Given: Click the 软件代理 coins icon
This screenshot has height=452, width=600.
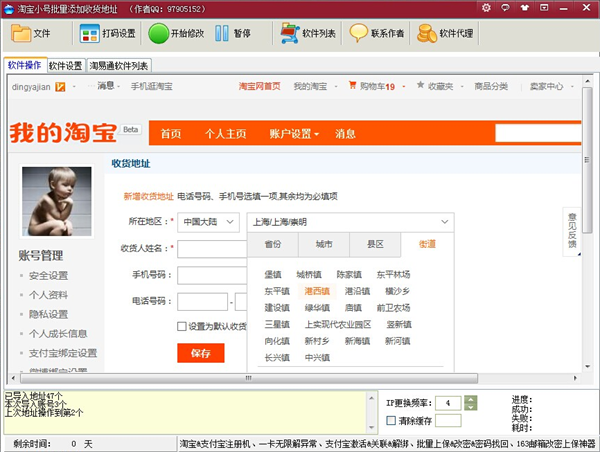Looking at the screenshot, I should pyautogui.click(x=427, y=33).
